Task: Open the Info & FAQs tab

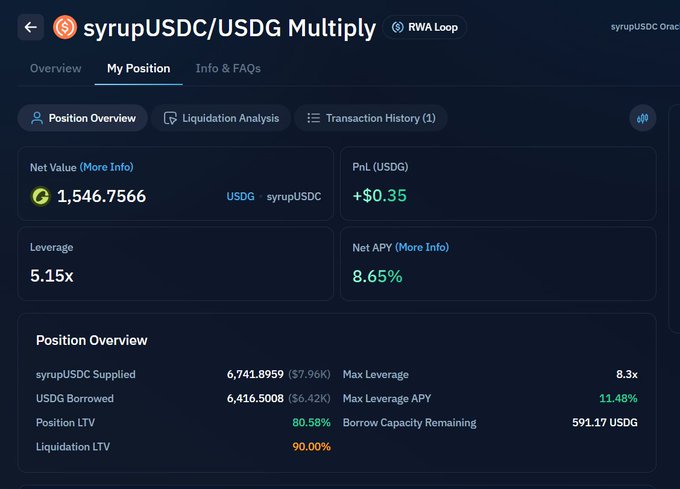Action: 228,68
